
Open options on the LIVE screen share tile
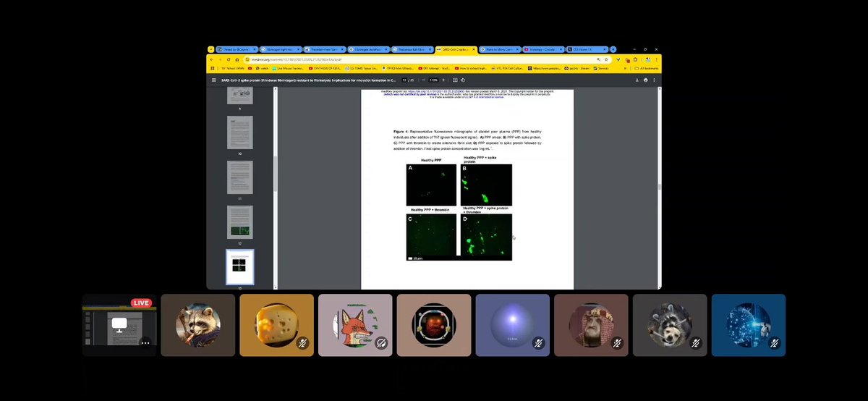(x=145, y=342)
